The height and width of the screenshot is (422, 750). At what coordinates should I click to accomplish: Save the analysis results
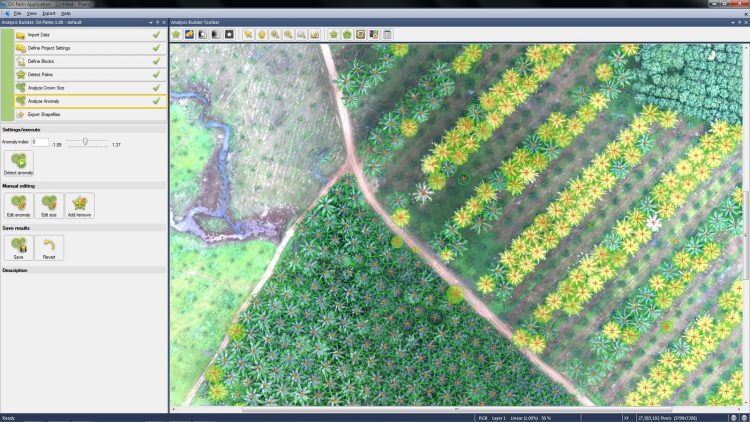click(x=18, y=247)
